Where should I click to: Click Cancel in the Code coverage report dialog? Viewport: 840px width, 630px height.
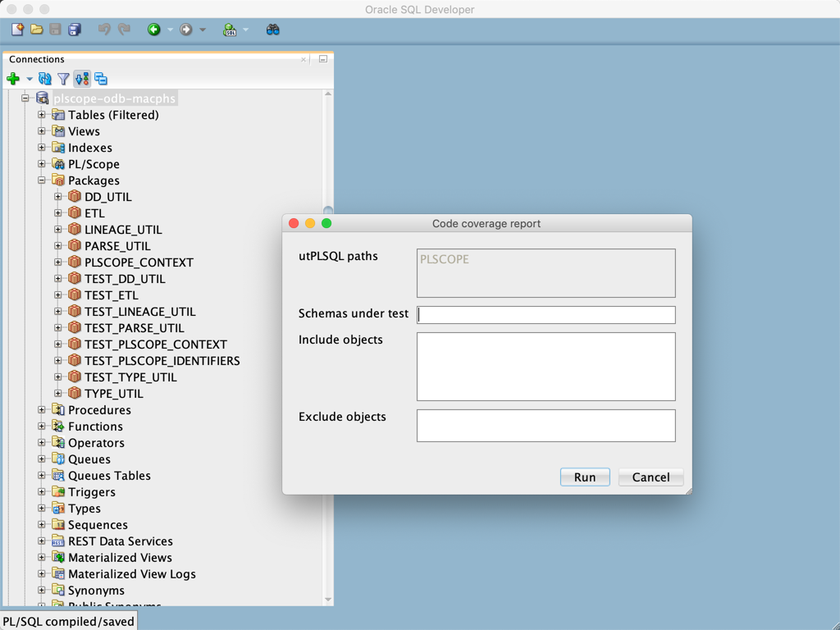(x=651, y=477)
